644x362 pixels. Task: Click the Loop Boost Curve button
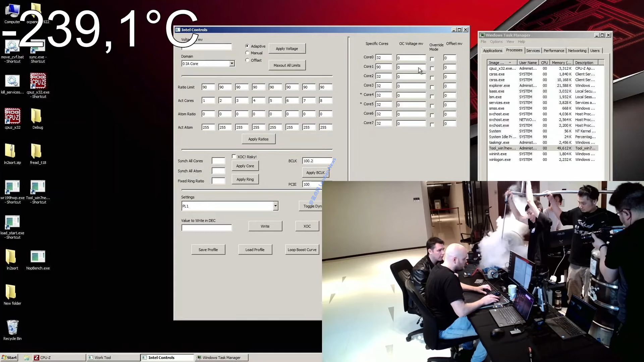[x=302, y=250]
